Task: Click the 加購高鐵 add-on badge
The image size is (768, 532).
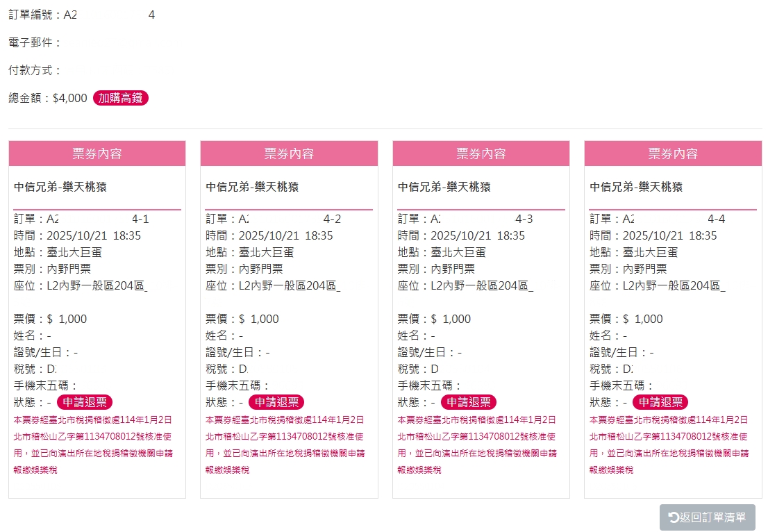Action: click(121, 99)
